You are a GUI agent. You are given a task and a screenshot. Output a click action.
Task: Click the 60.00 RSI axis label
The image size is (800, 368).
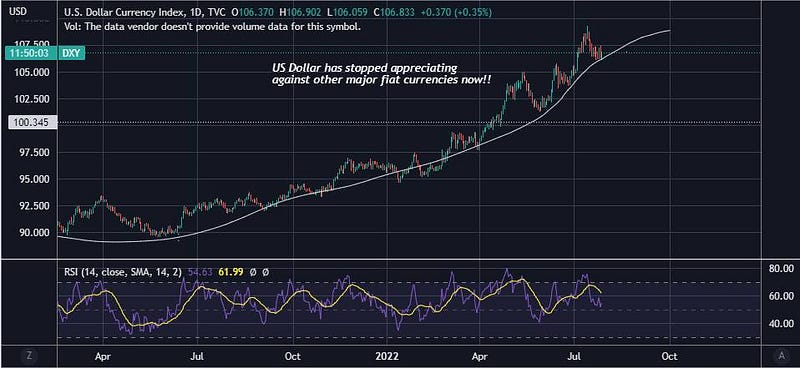pyautogui.click(x=781, y=296)
